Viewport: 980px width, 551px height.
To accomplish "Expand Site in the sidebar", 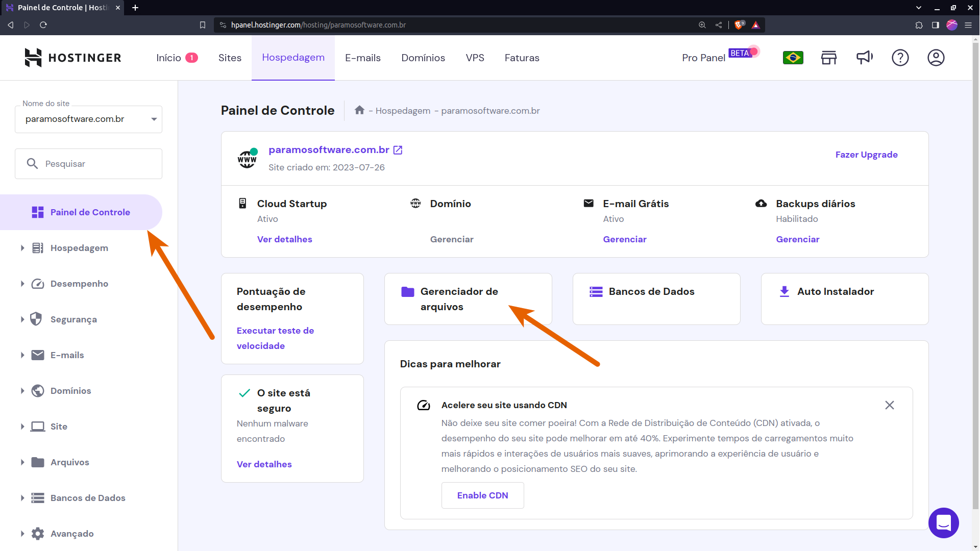I will [x=22, y=427].
